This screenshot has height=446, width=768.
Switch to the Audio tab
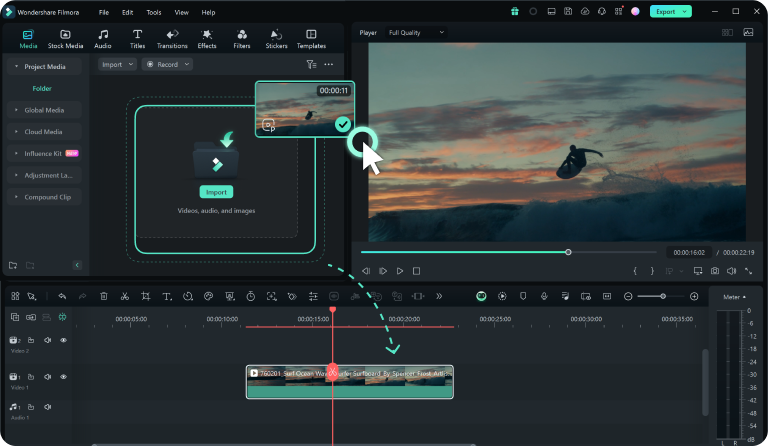(103, 39)
